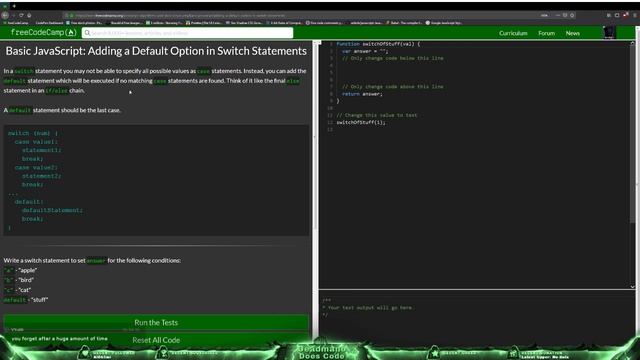640x360 pixels.
Task: Click the switchOfStuff(1); call line
Action: pyautogui.click(x=361, y=122)
